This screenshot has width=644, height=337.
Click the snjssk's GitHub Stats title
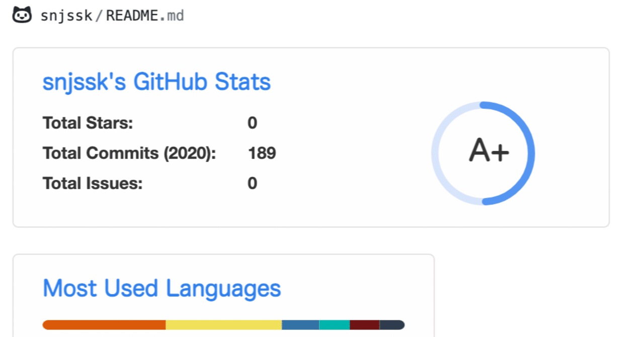tap(156, 81)
